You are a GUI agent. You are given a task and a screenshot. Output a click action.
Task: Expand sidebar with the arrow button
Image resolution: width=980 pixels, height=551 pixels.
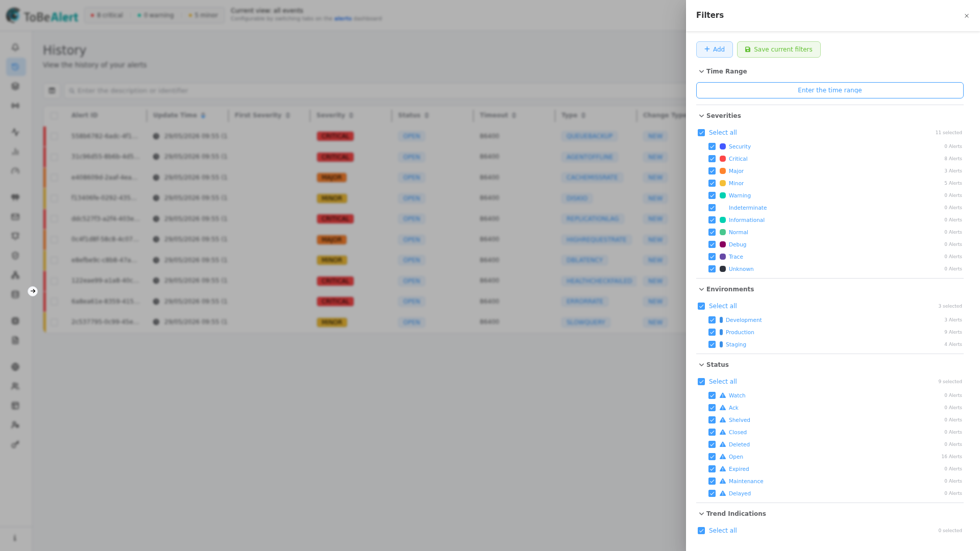click(x=33, y=291)
